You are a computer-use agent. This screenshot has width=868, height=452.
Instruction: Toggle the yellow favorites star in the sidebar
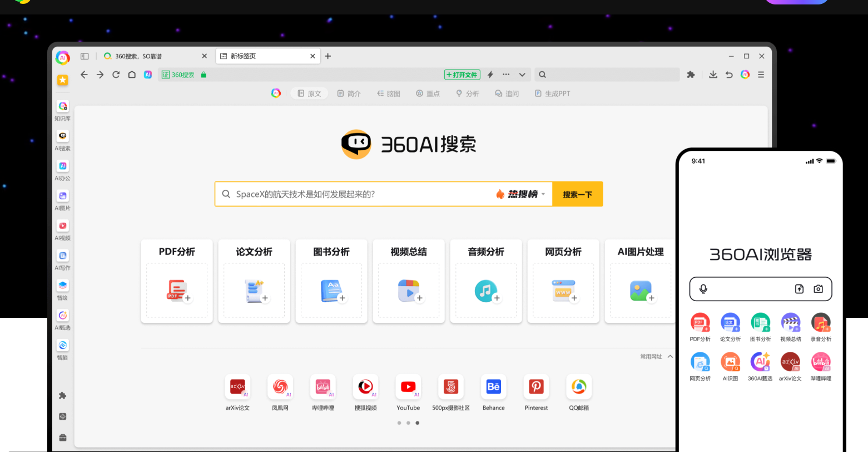(x=62, y=80)
